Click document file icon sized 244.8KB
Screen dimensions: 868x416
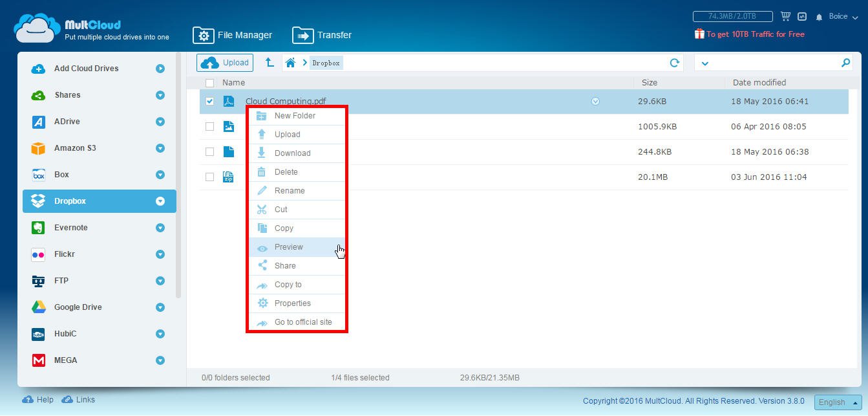(x=229, y=151)
